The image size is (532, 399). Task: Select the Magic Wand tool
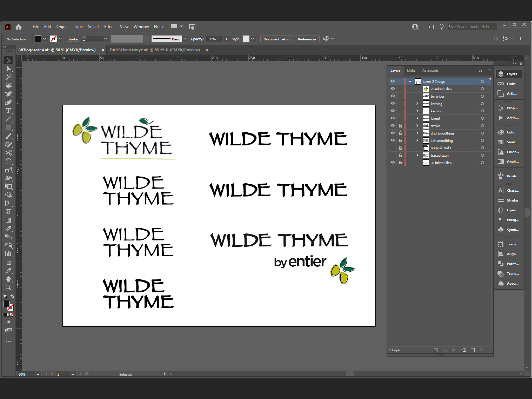pyautogui.click(x=8, y=77)
